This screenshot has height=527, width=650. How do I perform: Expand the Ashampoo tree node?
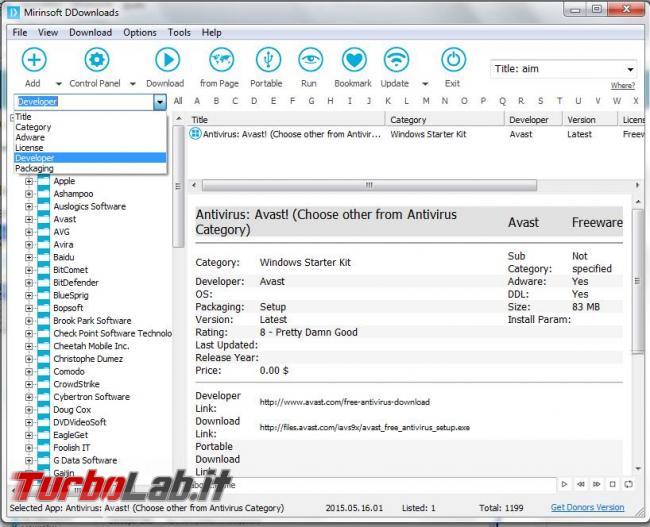(x=29, y=194)
